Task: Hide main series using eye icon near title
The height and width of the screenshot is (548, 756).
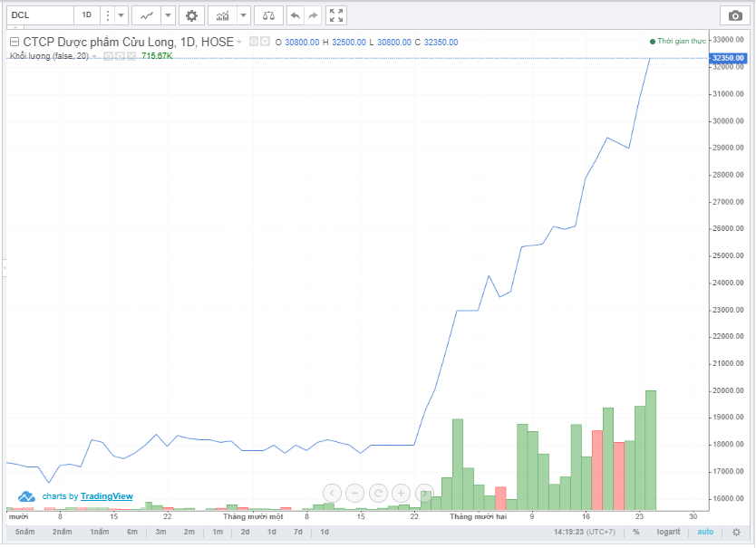Action: click(254, 42)
